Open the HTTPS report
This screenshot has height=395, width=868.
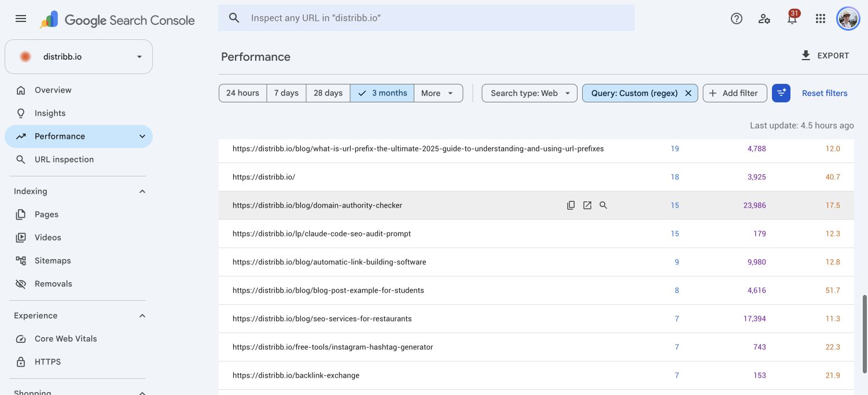point(79,362)
